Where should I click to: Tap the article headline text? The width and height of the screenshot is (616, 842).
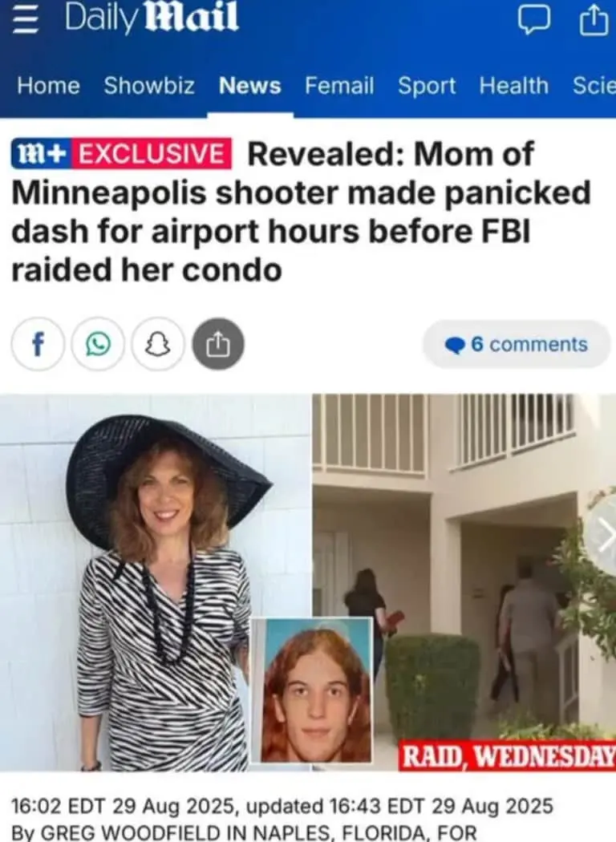pyautogui.click(x=301, y=211)
